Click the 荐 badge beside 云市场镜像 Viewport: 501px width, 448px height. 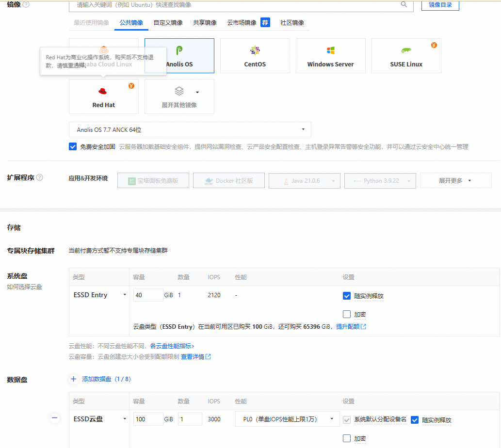click(x=265, y=22)
